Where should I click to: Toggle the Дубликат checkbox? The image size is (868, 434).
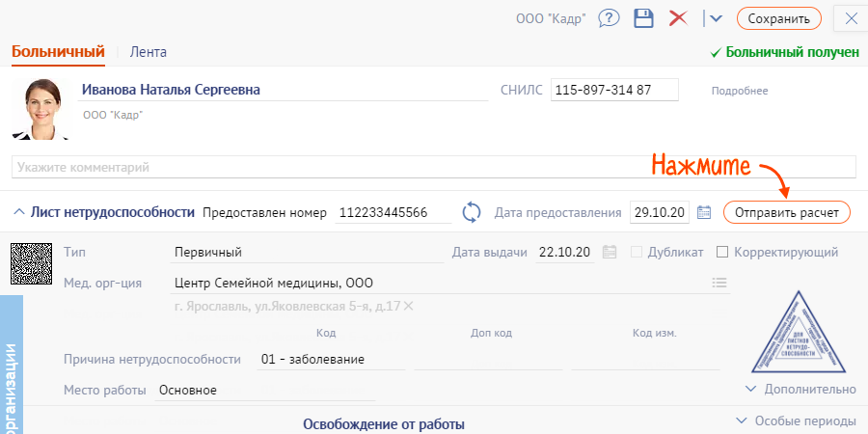click(636, 253)
